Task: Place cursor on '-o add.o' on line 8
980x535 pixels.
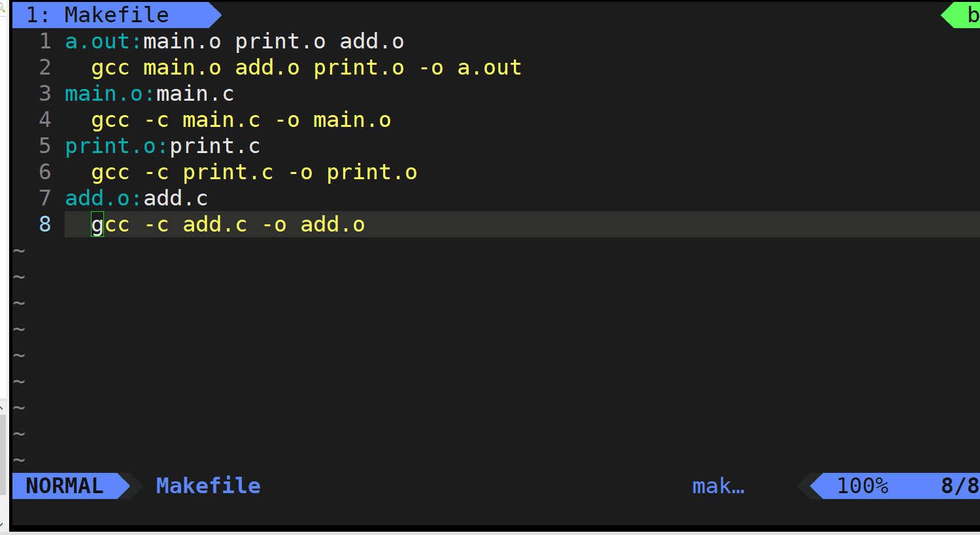Action: [314, 224]
